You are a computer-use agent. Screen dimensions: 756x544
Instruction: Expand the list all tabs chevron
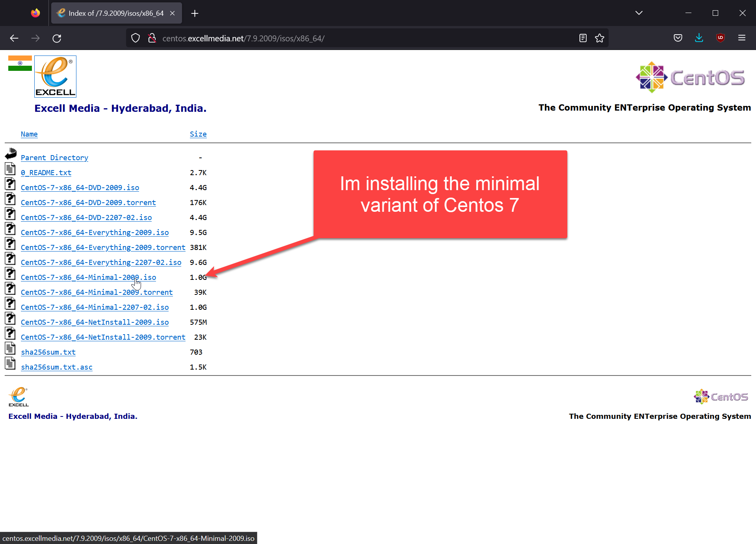(639, 13)
